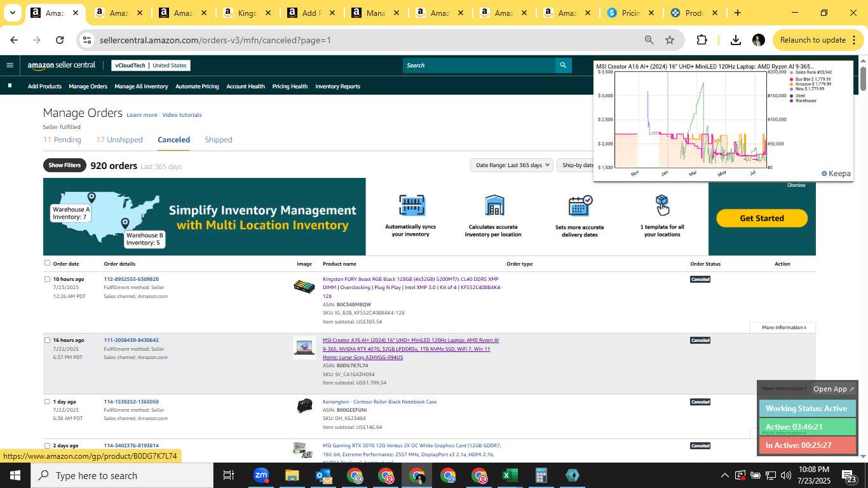
Task: Open Inventory Reports menu item
Action: tap(337, 86)
